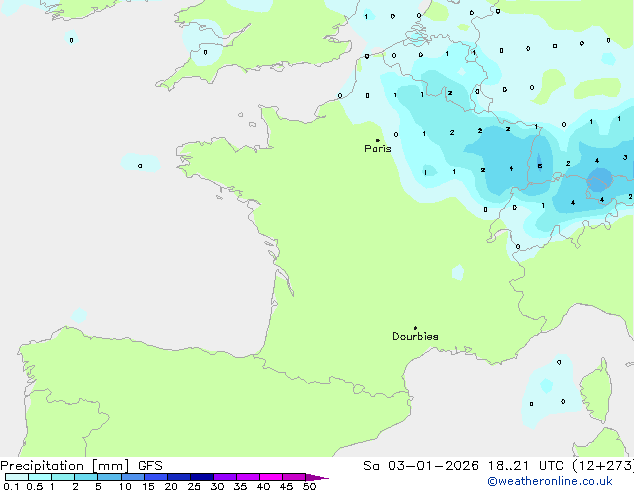Pick the 0.1–0.5 mm legend swatch
Viewport: 634px width, 490px height.
[x=17, y=477]
